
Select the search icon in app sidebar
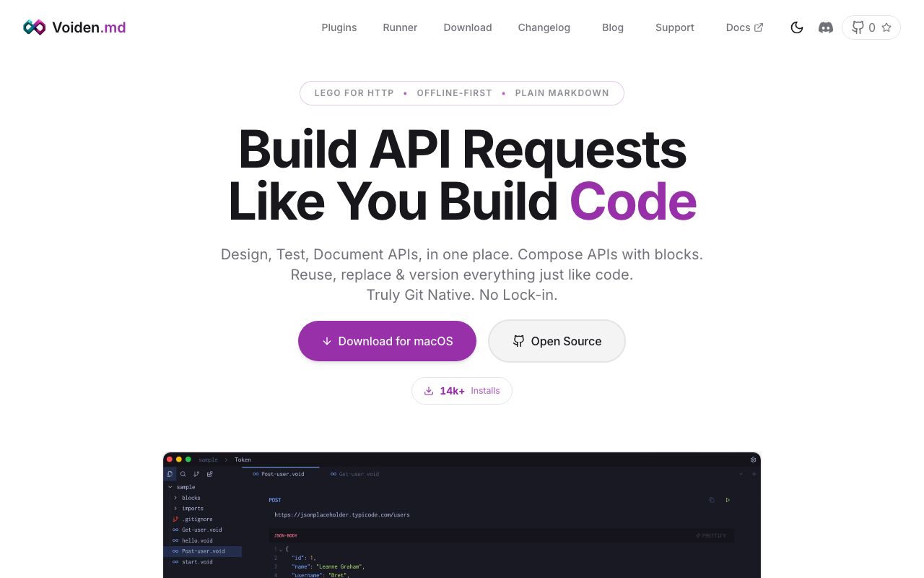[x=183, y=474]
